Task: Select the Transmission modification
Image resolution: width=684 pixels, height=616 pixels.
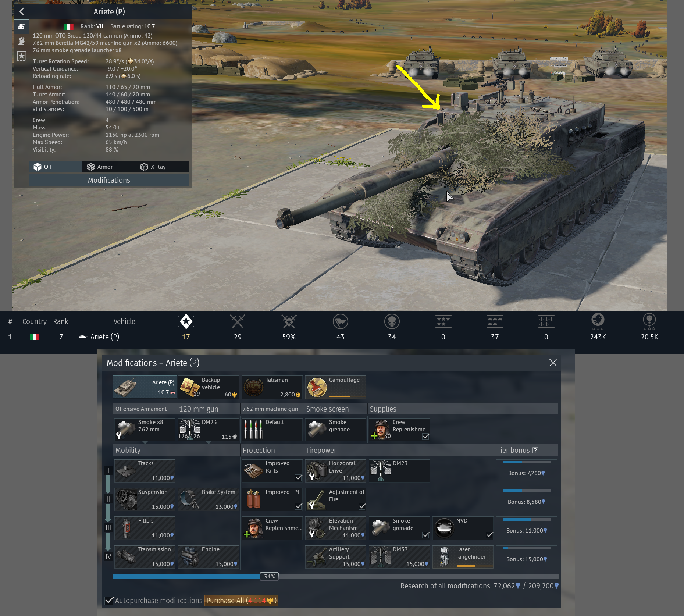Action: click(x=145, y=557)
